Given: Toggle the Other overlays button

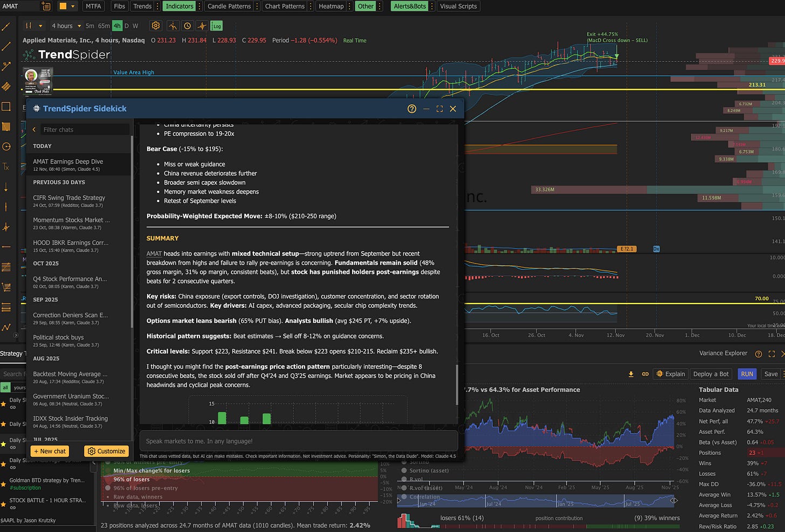Looking at the screenshot, I should click(366, 6).
